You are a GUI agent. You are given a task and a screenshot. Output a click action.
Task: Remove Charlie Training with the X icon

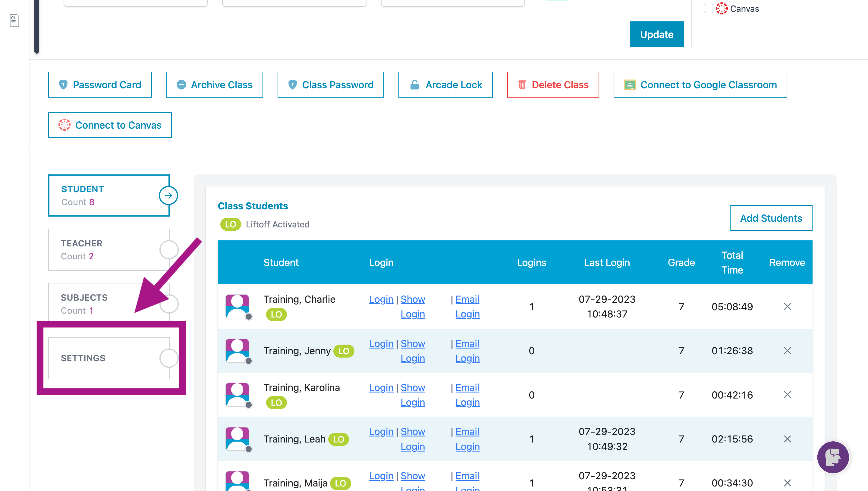click(787, 307)
